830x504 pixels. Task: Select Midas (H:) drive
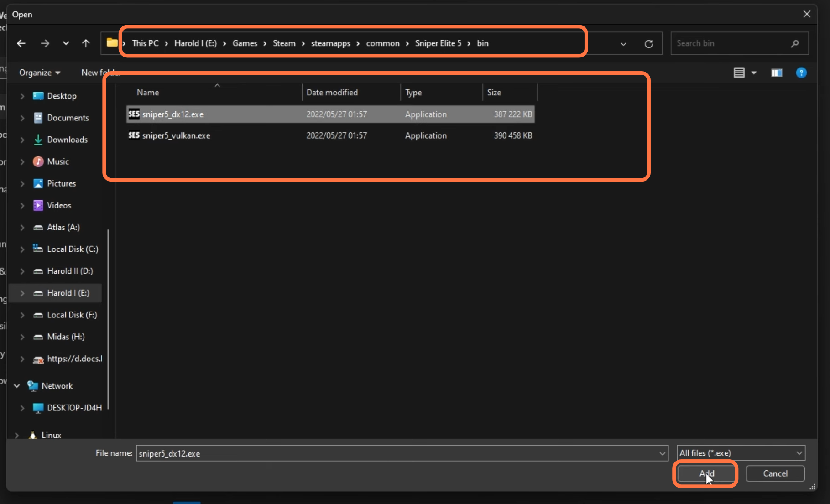tap(66, 337)
